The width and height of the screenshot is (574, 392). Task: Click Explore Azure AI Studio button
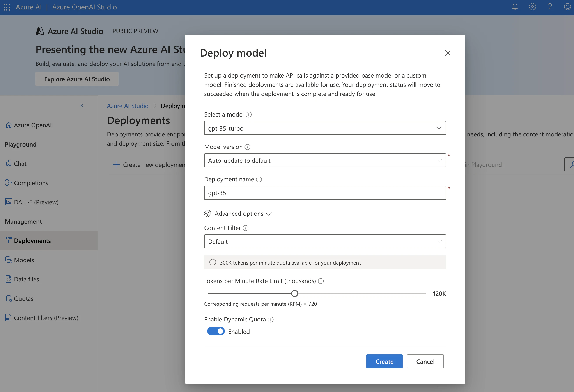point(77,79)
